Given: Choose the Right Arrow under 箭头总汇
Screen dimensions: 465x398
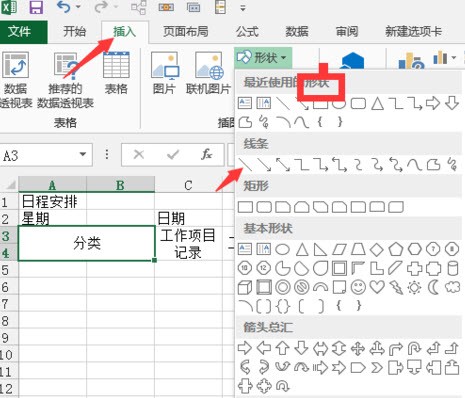Looking at the screenshot, I should [x=245, y=348].
